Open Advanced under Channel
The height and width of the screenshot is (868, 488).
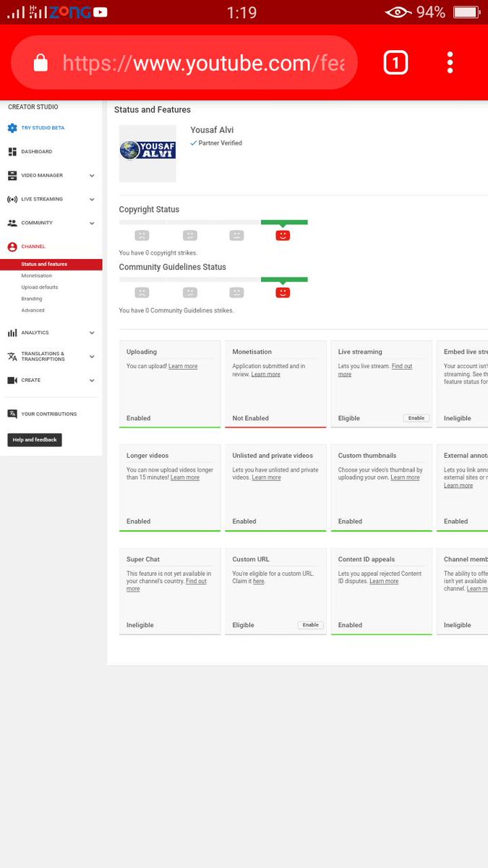pyautogui.click(x=33, y=310)
